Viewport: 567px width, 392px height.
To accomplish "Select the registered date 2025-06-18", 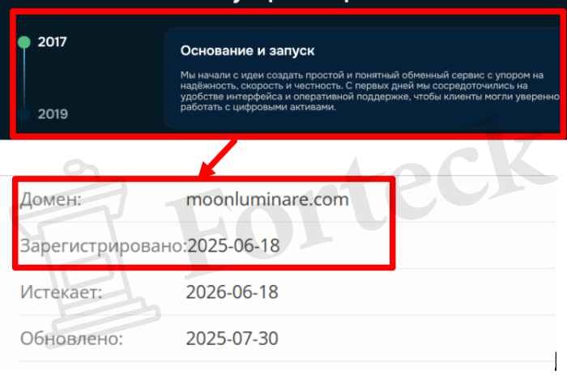I will [233, 245].
